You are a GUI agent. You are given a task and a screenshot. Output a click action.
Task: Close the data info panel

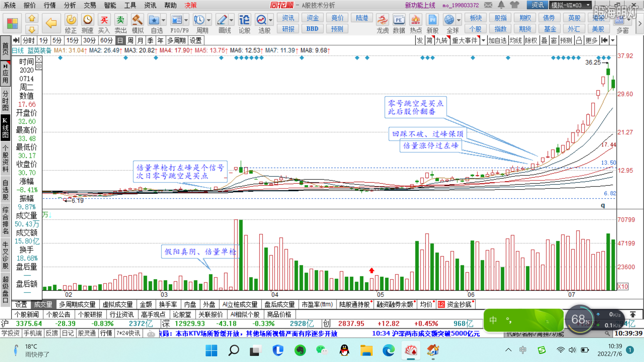[39, 59]
